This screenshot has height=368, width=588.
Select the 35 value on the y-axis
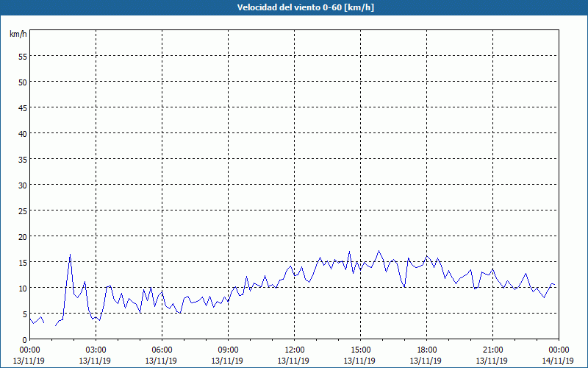(23, 160)
